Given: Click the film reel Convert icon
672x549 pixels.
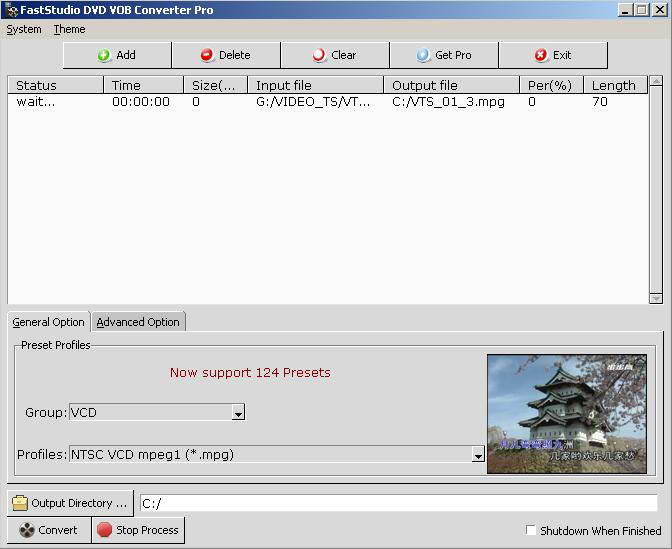Looking at the screenshot, I should pyautogui.click(x=27, y=530).
